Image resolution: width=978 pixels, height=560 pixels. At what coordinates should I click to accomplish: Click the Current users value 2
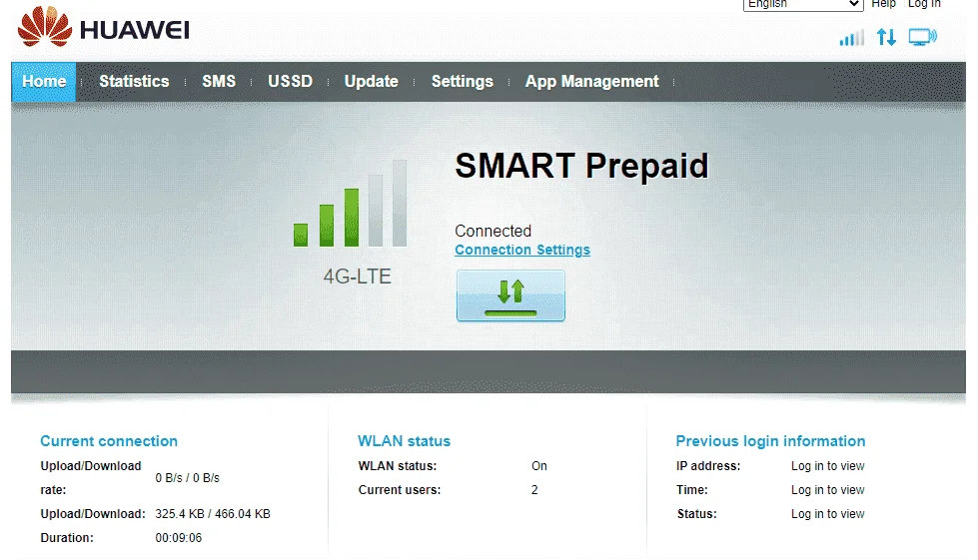(x=534, y=490)
